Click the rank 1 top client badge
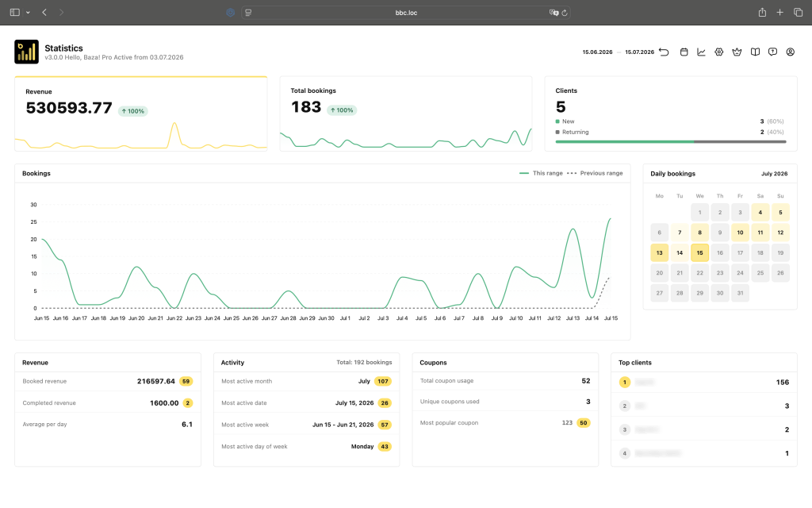Image resolution: width=812 pixels, height=508 pixels. 625,382
